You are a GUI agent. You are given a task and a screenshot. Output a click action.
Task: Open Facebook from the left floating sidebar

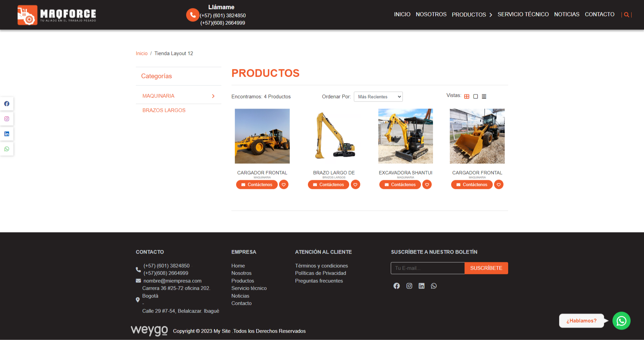tap(7, 104)
